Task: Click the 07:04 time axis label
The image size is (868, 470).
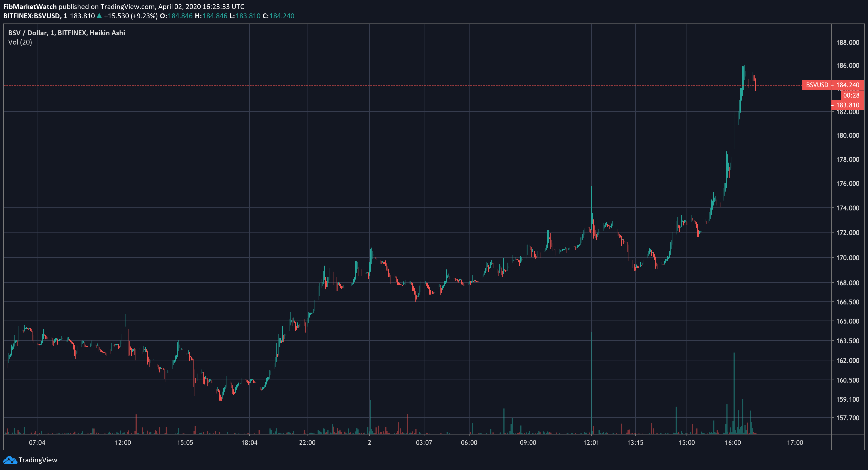Action: (x=37, y=443)
